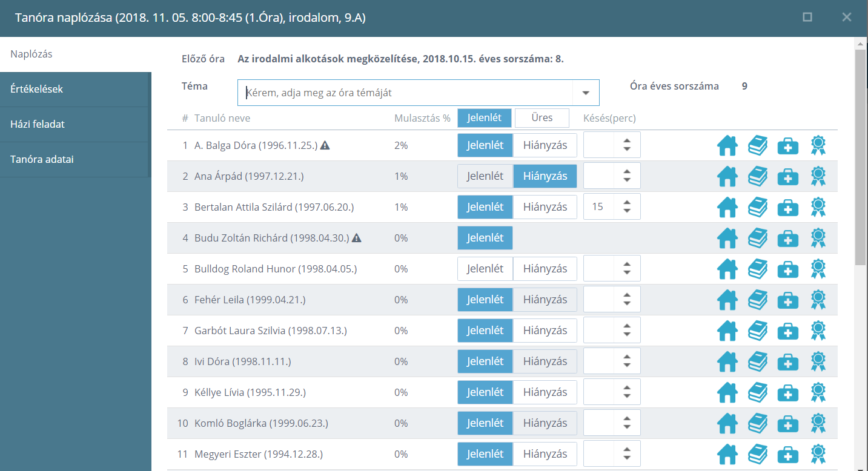Viewport: 868px width, 471px height.
Task: Click the warning triangle next to Budu Zoltán Richárd
Action: pos(357,238)
